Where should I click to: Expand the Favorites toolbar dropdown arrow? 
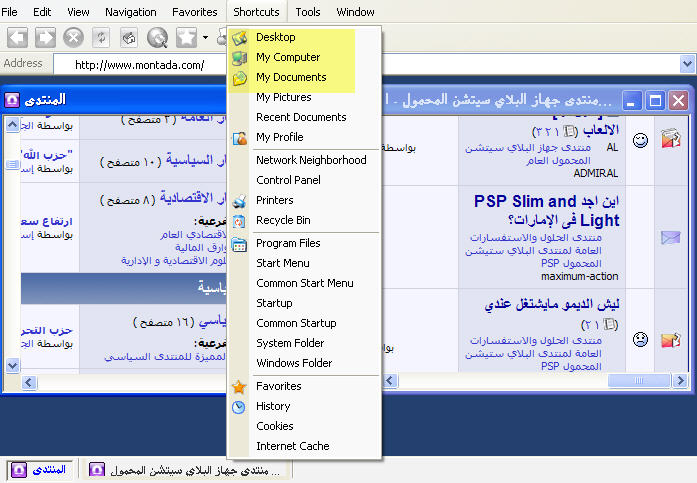(x=205, y=38)
